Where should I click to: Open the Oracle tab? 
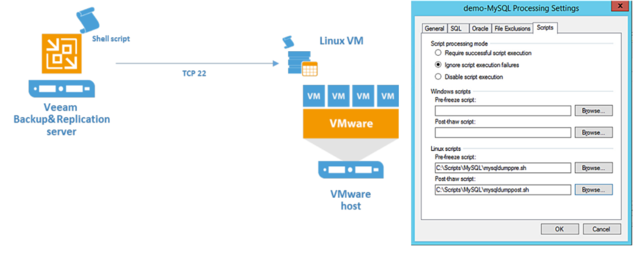pyautogui.click(x=480, y=28)
